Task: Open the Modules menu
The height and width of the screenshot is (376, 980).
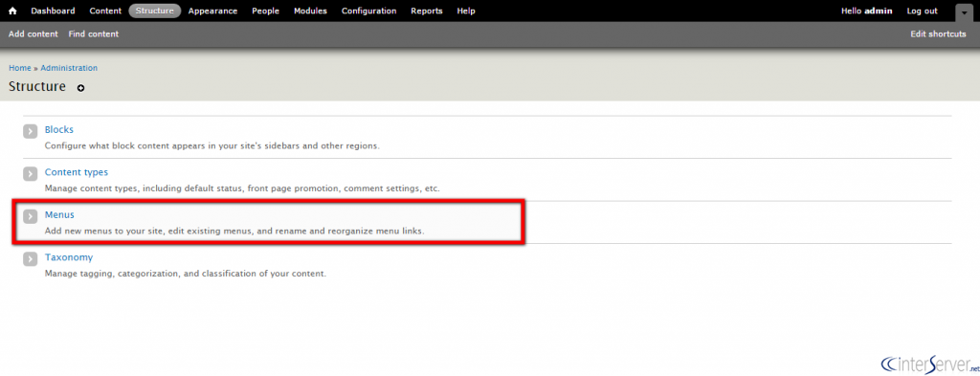Action: (310, 11)
